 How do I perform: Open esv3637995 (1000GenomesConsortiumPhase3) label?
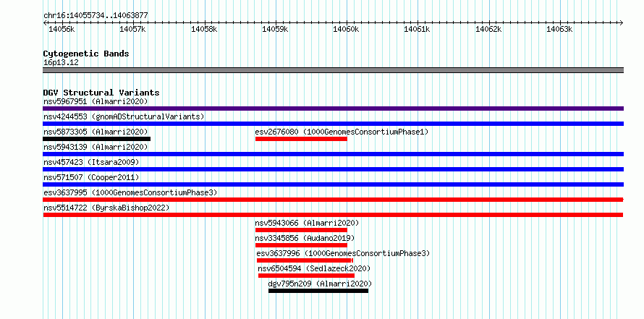tap(130, 192)
